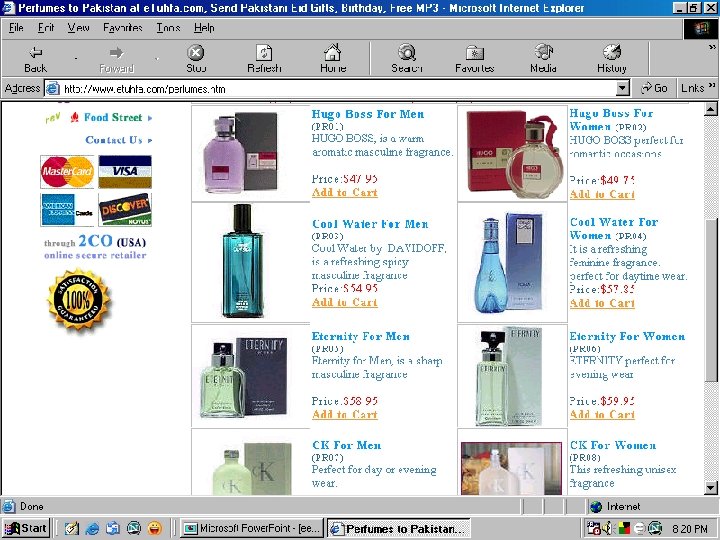Open the Food Street link
This screenshot has height=540, width=720.
[113, 118]
